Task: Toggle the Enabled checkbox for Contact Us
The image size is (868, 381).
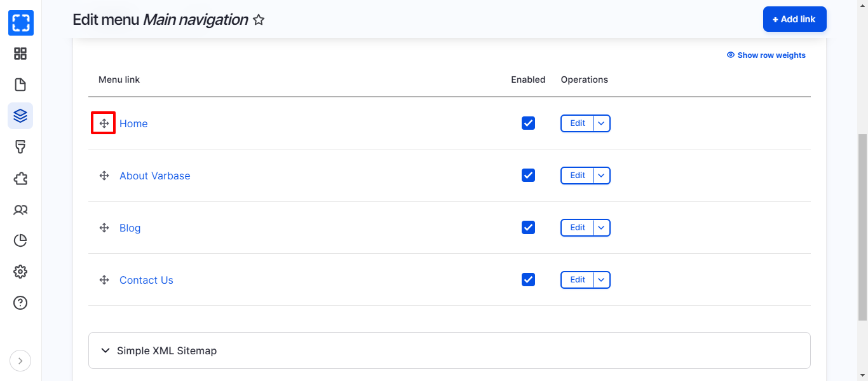Action: tap(528, 279)
